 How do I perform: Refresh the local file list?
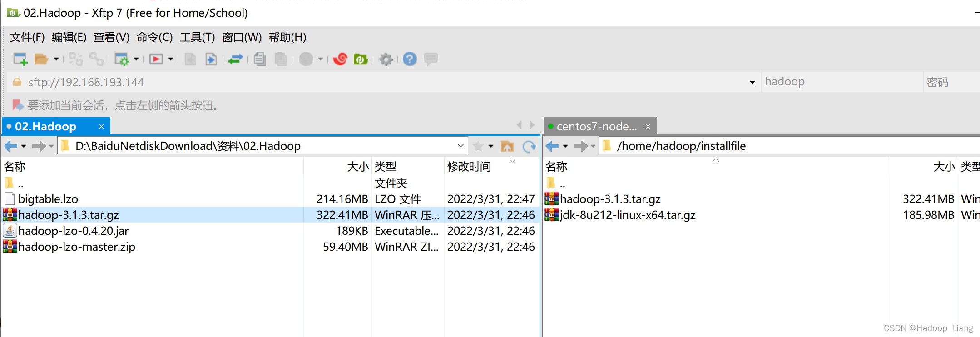(529, 146)
